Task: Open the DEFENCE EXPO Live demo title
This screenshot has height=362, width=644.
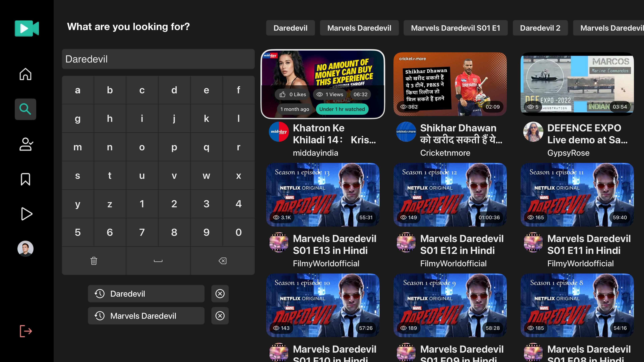Action: click(587, 134)
